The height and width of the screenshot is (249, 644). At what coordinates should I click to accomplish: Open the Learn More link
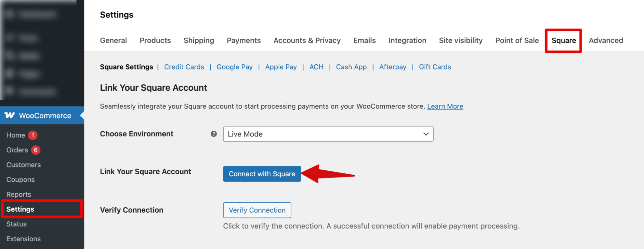(445, 106)
